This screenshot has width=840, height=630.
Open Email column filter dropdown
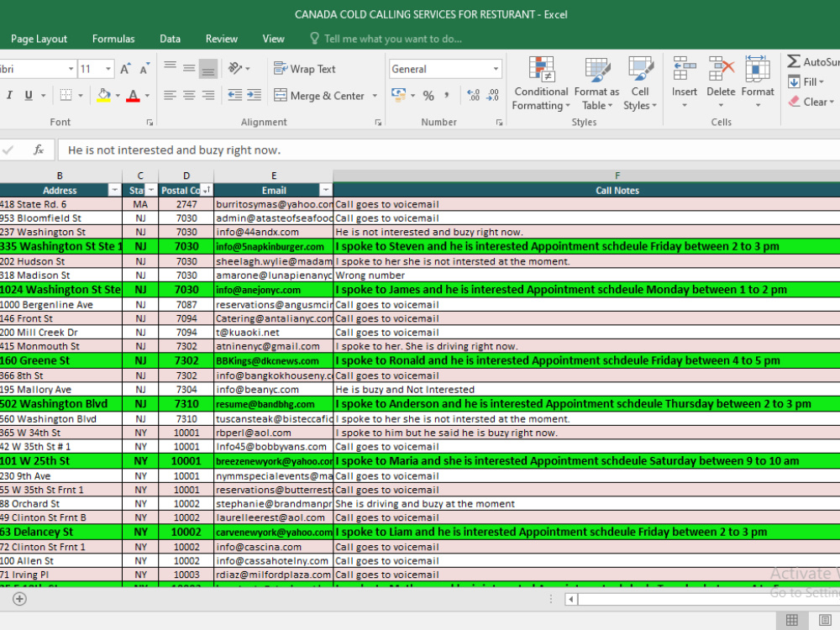pos(325,190)
